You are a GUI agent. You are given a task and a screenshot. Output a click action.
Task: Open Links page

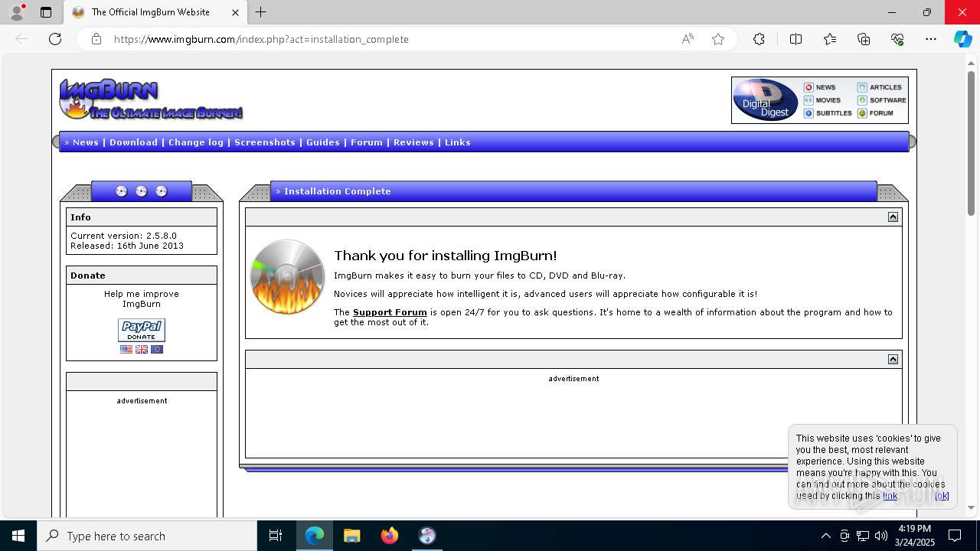coord(458,142)
